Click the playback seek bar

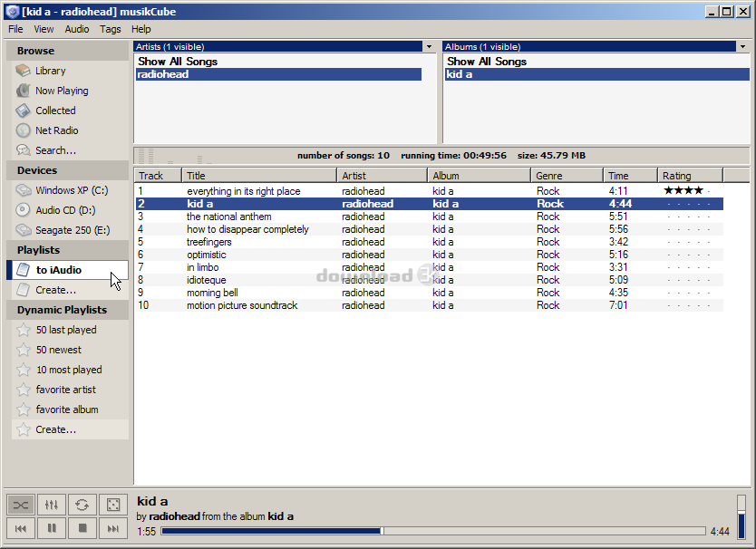coord(433,531)
